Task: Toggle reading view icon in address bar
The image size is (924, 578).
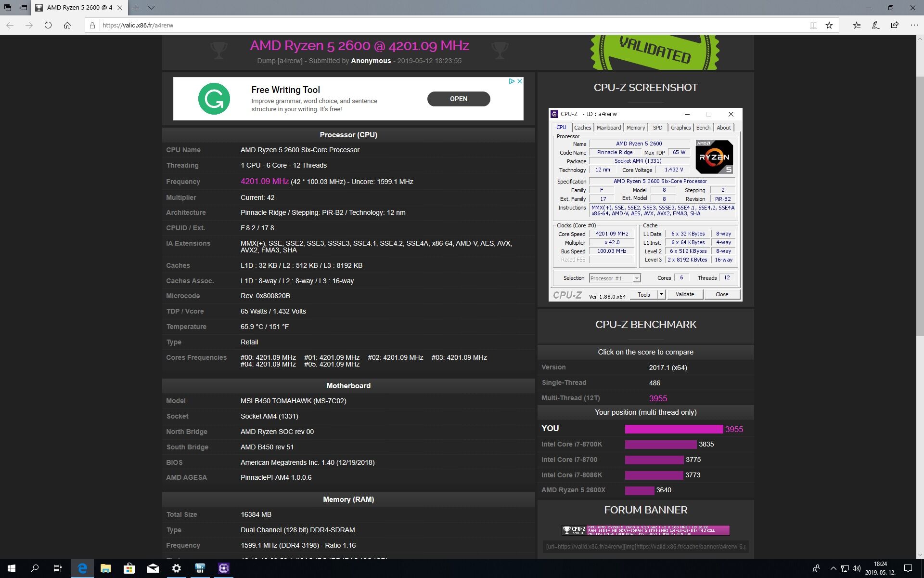Action: tap(813, 25)
